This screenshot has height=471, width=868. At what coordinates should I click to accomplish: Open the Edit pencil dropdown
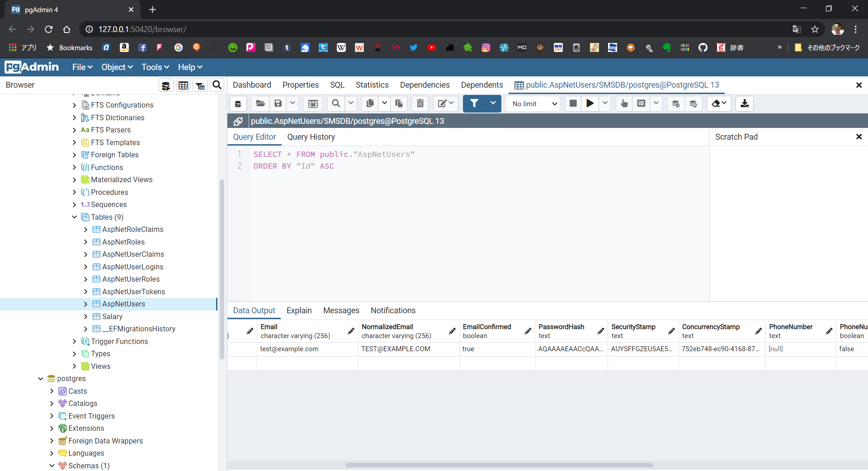point(446,104)
